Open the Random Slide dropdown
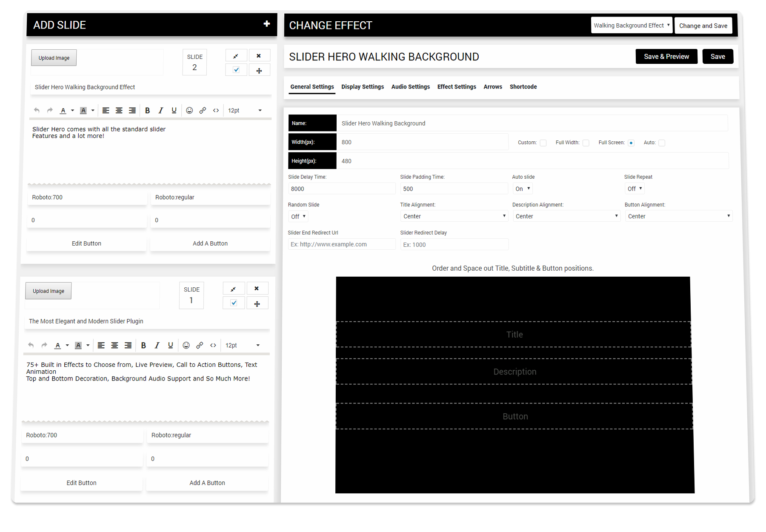This screenshot has width=766, height=532. (298, 217)
